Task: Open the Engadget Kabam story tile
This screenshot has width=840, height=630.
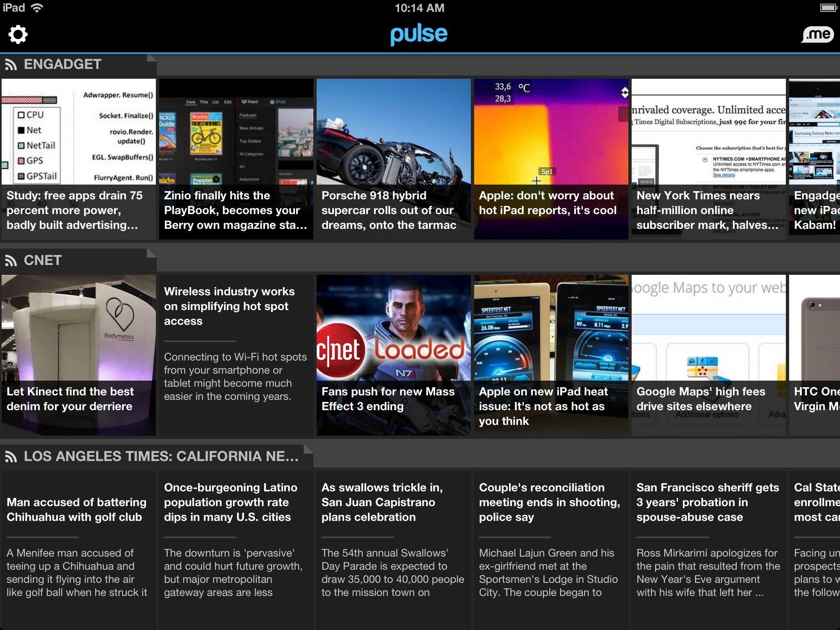Action: pos(815,159)
